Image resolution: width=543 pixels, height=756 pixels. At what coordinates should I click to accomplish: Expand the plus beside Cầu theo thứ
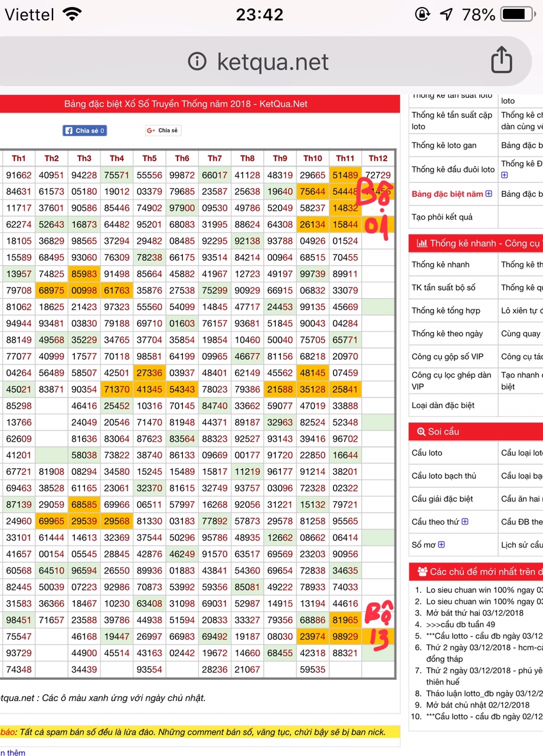point(465,522)
